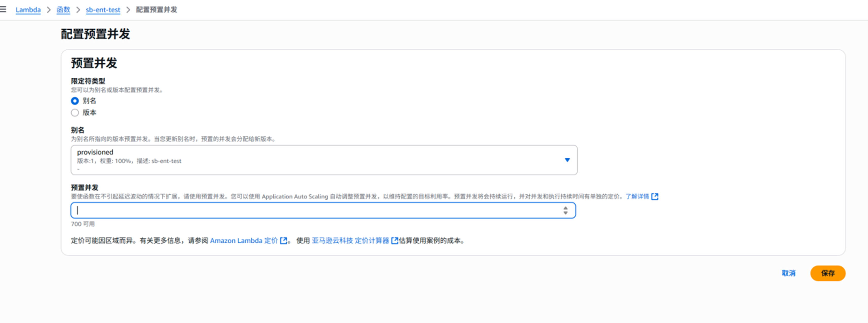The height and width of the screenshot is (323, 868).
Task: Click the Lambda breadcrumb link
Action: 28,10
